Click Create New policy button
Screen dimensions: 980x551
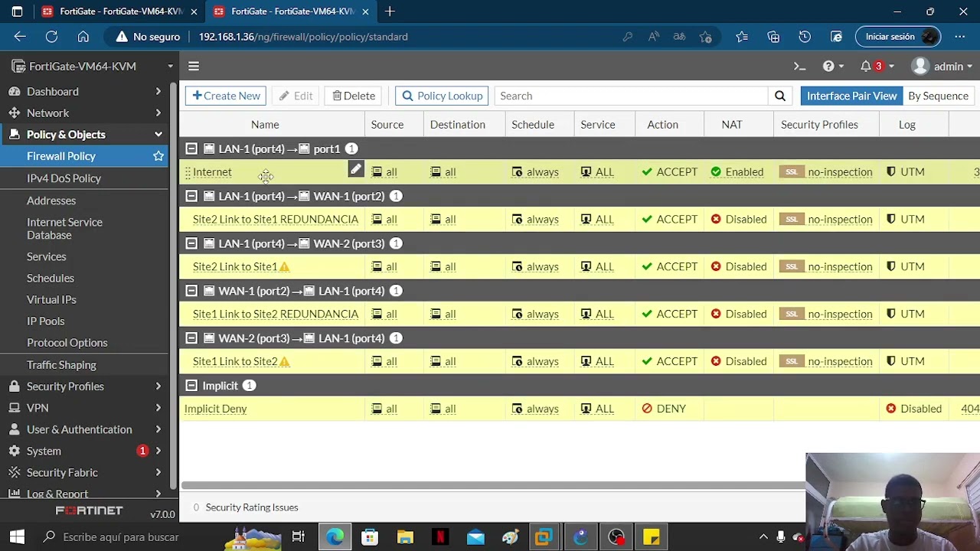pos(226,96)
